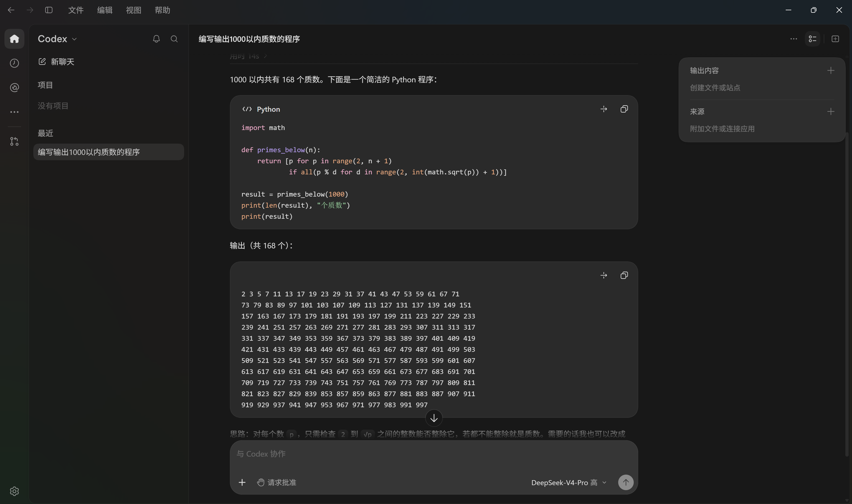Go back with the left arrow
The height and width of the screenshot is (504, 852).
coord(11,10)
